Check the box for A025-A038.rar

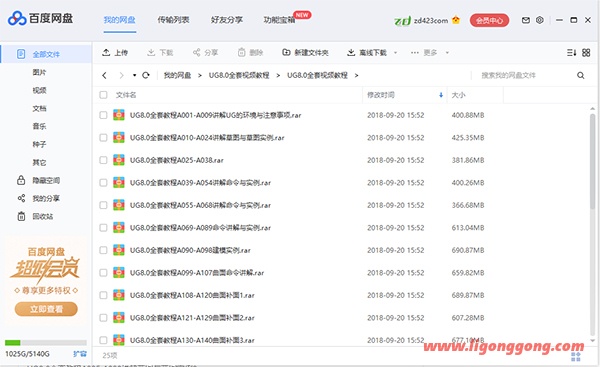(103, 160)
